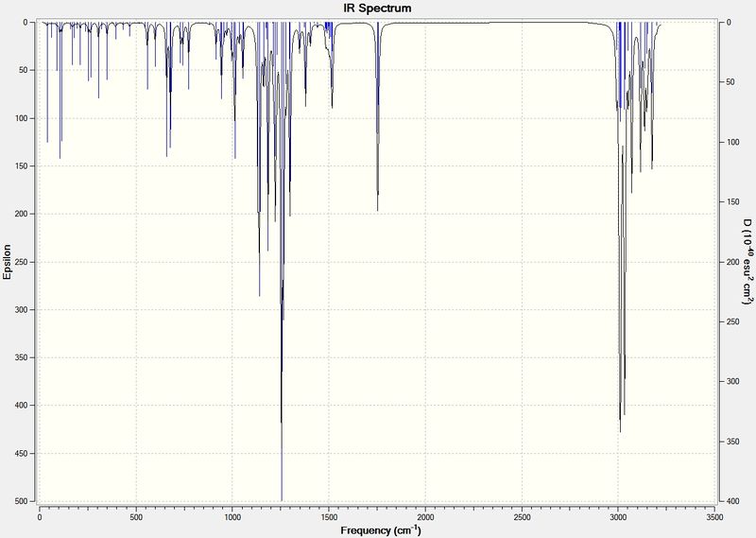
Task: Click the 250 tick label on Epsilon axis
Action: click(22, 262)
